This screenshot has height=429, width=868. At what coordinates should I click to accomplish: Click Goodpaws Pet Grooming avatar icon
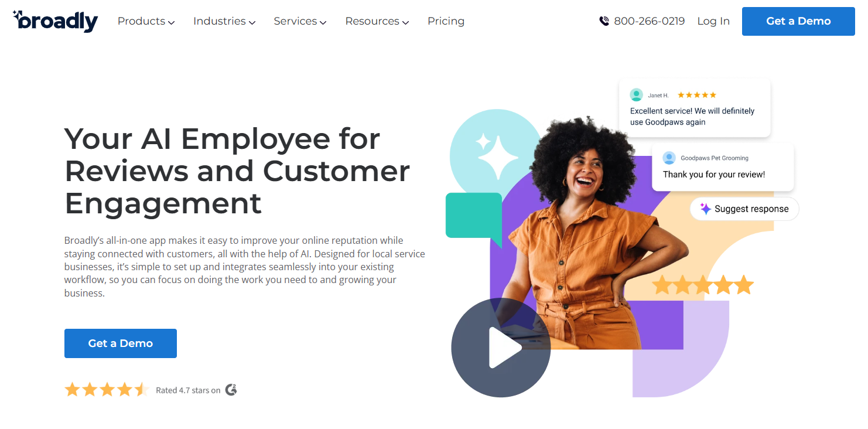point(669,158)
